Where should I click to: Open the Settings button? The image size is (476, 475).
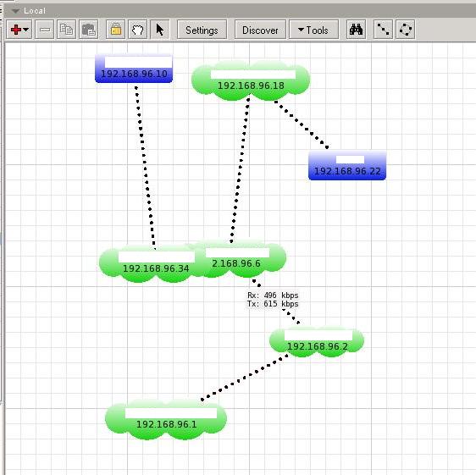[202, 30]
